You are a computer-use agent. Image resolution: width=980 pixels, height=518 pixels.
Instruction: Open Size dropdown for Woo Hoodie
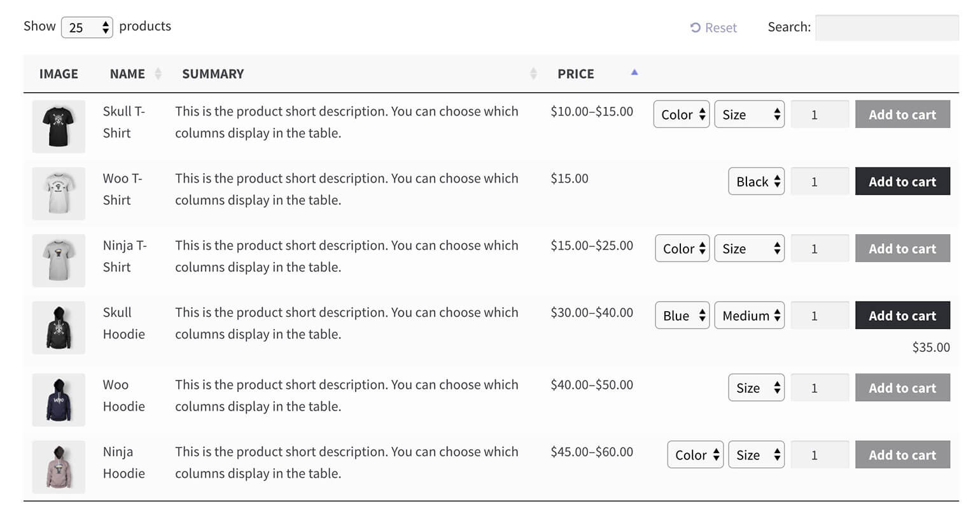point(756,388)
